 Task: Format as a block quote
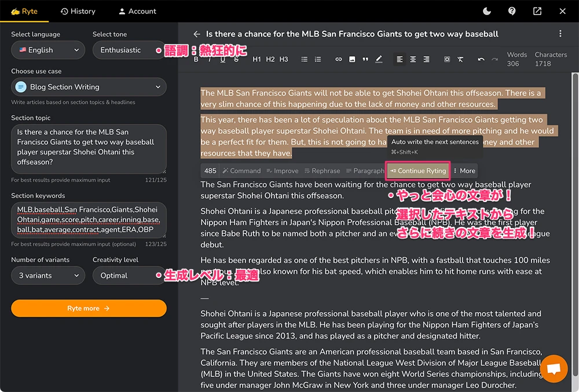tap(365, 60)
